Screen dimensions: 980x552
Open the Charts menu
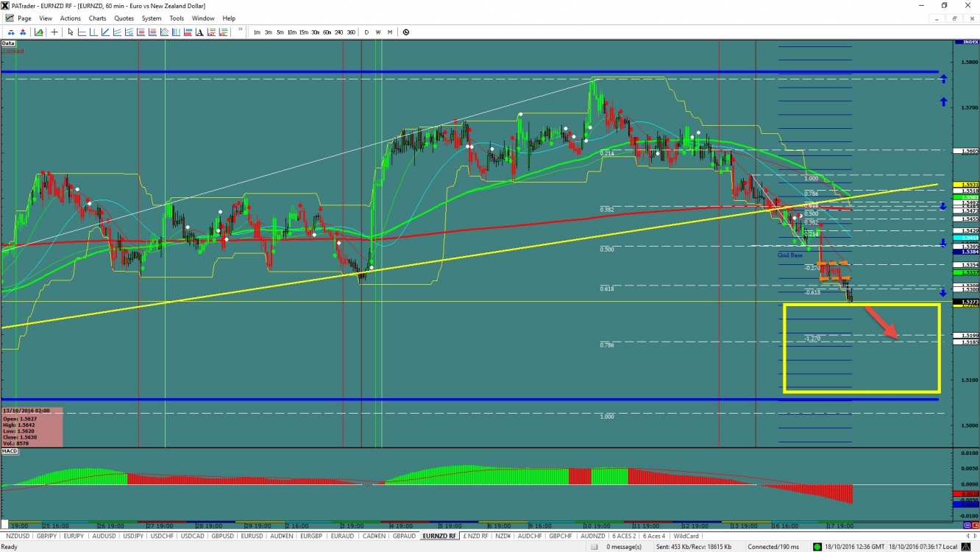[x=97, y=18]
